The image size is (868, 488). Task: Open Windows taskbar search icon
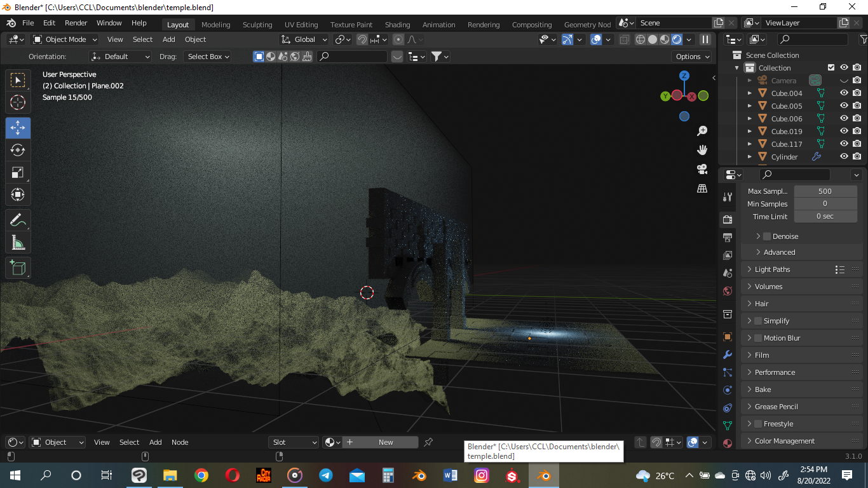tap(46, 475)
